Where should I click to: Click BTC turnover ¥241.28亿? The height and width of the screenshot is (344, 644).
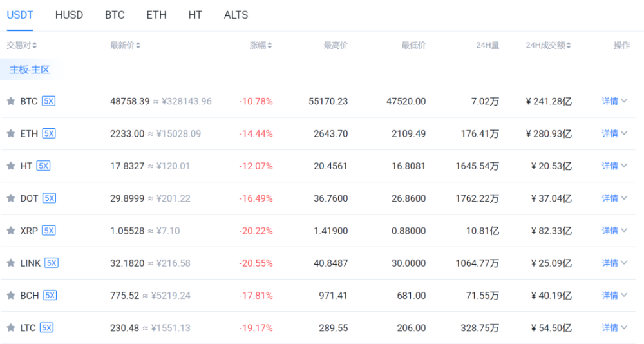point(549,101)
